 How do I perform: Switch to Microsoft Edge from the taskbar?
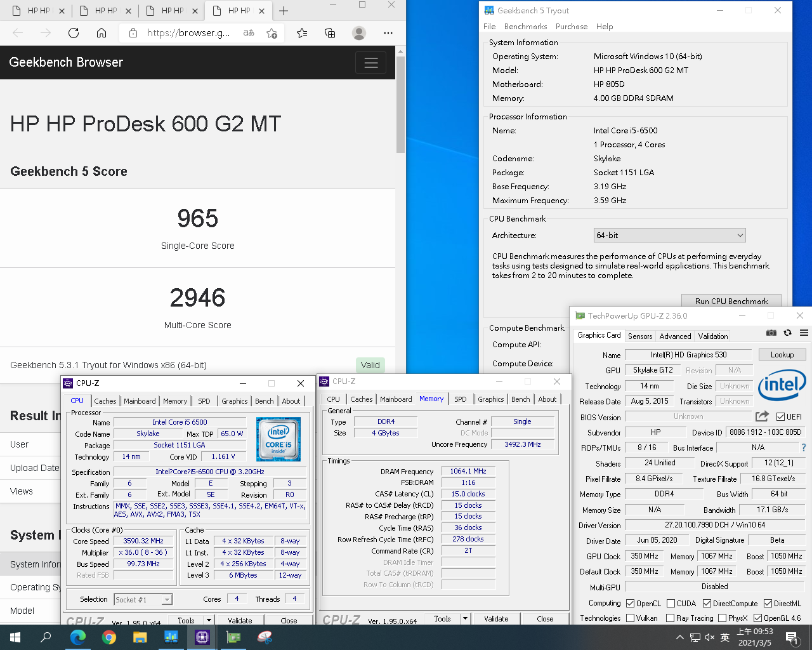[77, 637]
